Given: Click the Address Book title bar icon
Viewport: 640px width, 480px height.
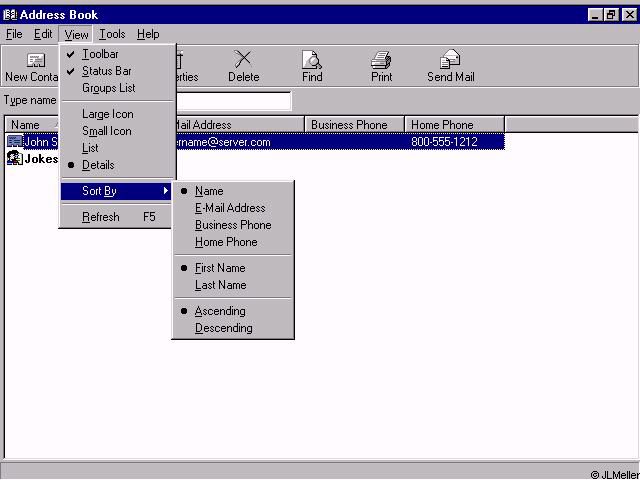Looking at the screenshot, I should pyautogui.click(x=10, y=14).
